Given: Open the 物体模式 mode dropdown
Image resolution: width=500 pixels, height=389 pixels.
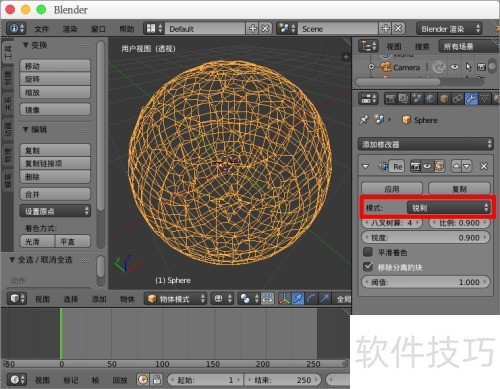Looking at the screenshot, I should [176, 299].
